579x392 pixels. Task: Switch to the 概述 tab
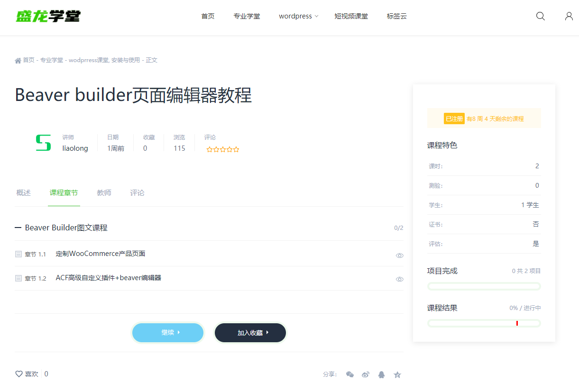point(23,193)
